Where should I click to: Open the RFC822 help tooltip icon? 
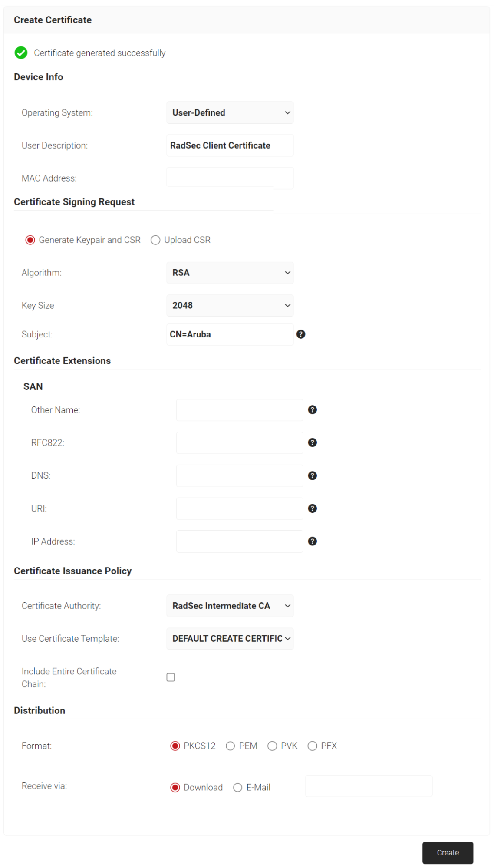click(312, 442)
